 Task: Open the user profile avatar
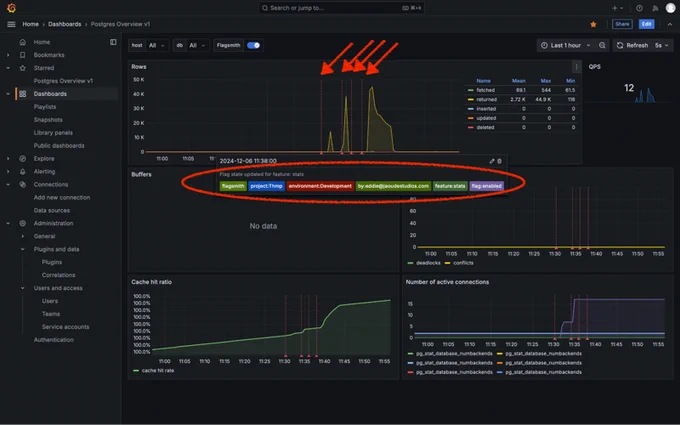coord(670,8)
